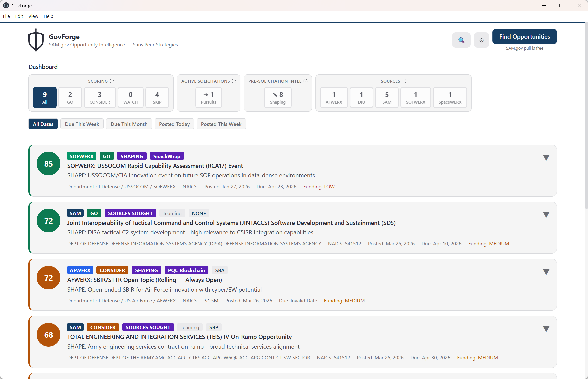588x379 pixels.
Task: Click the Active Solicitations info icon
Action: 234,81
